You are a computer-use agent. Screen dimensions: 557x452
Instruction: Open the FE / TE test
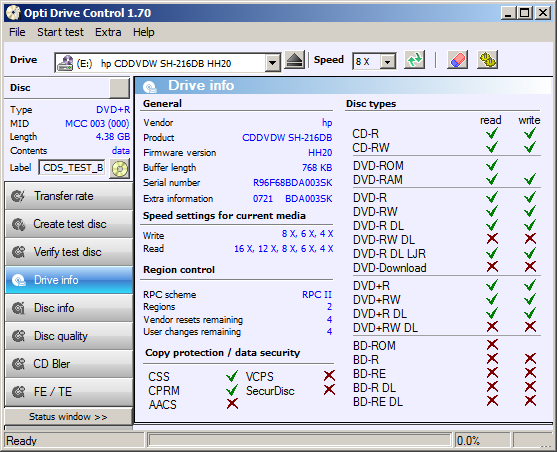point(69,392)
